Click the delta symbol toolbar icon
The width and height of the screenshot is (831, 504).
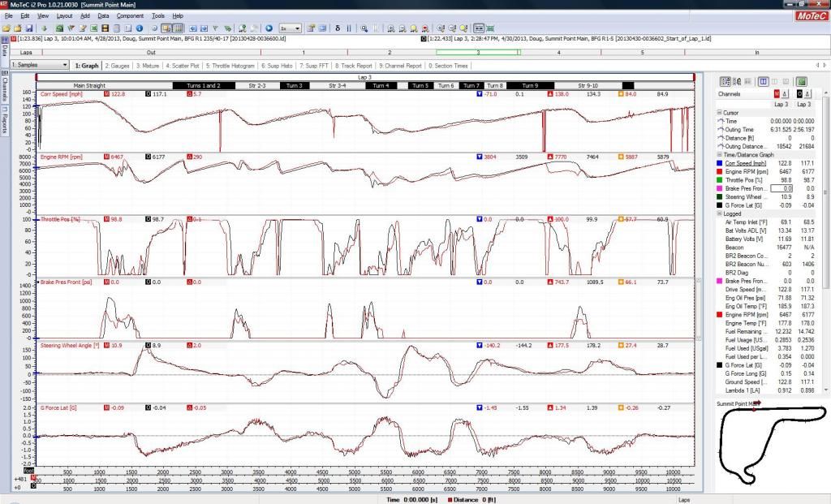pyautogui.click(x=338, y=28)
